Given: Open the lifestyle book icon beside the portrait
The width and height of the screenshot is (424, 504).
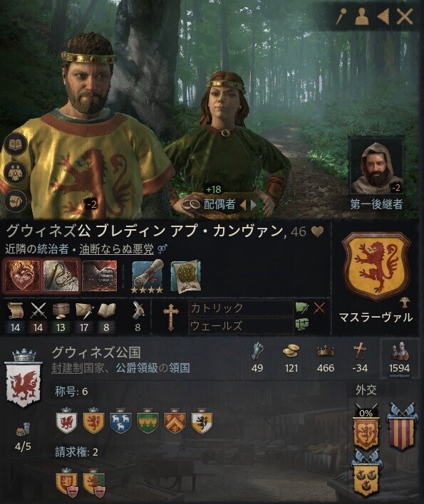Looking at the screenshot, I should (15, 146).
